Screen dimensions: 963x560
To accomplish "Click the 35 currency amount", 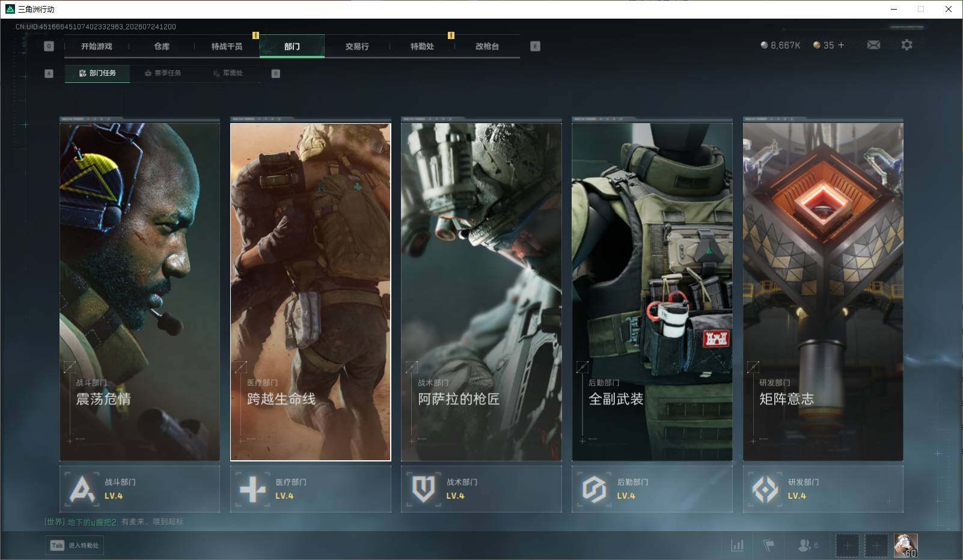I will 828,45.
